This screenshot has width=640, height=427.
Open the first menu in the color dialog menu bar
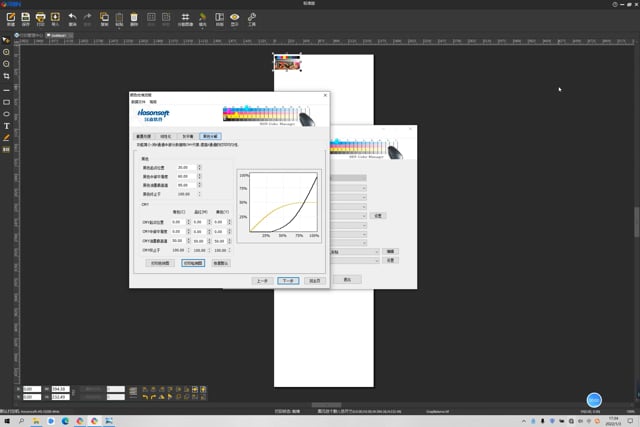138,102
